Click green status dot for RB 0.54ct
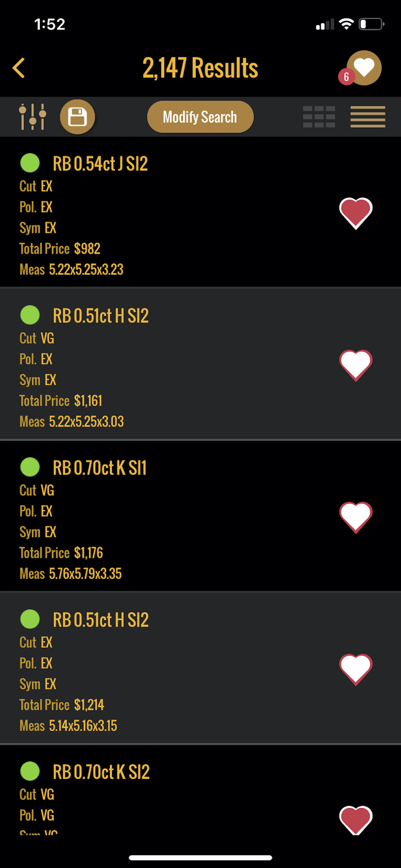401x868 pixels. tap(30, 163)
